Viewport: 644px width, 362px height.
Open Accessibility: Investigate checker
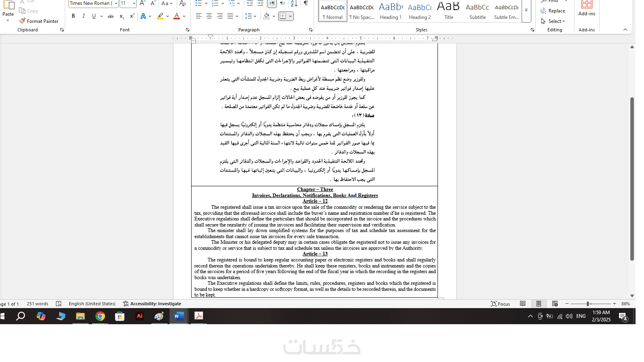(152, 304)
